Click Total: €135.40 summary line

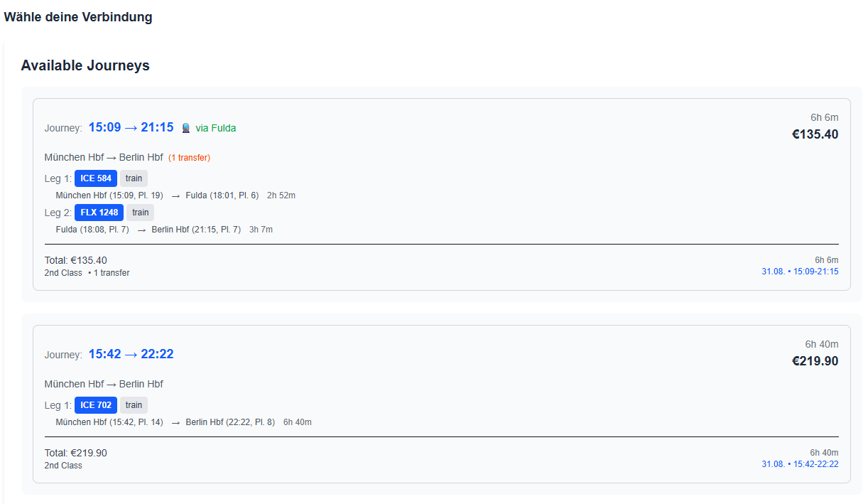[x=76, y=260]
